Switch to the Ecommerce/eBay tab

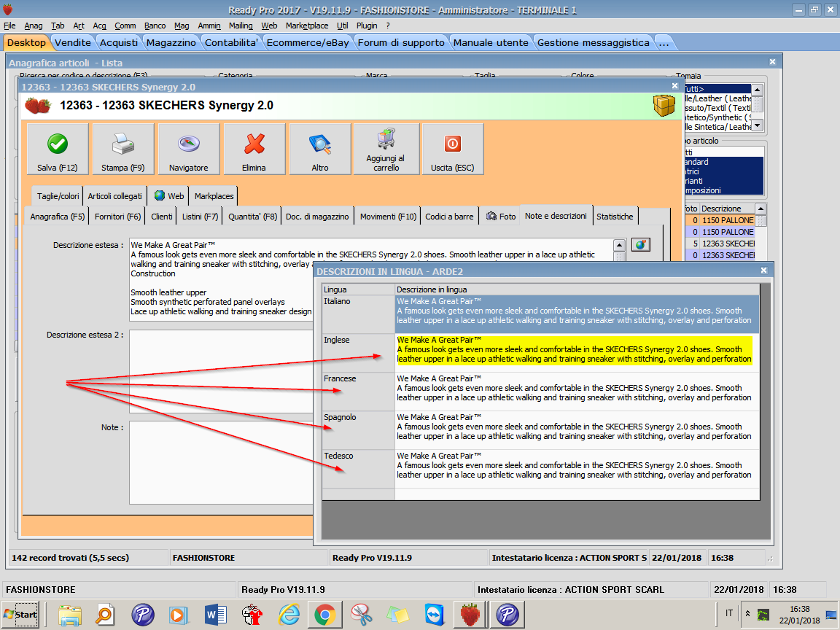(308, 43)
